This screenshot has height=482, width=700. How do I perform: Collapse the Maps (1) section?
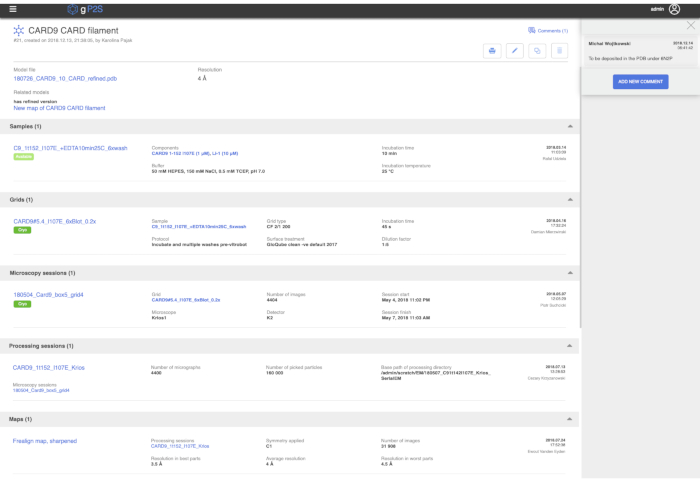(570, 419)
